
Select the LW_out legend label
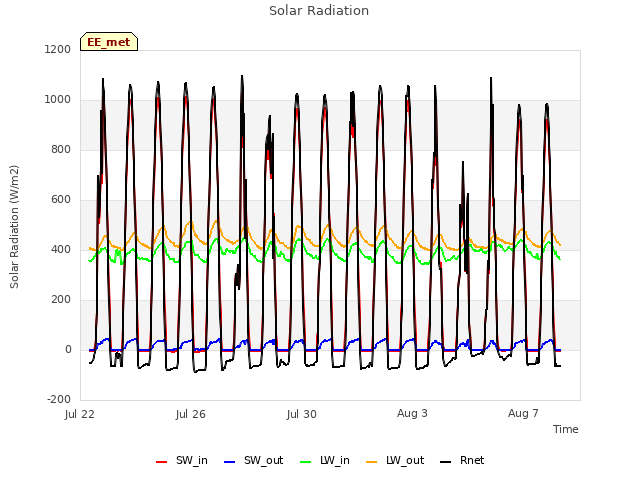(x=405, y=460)
